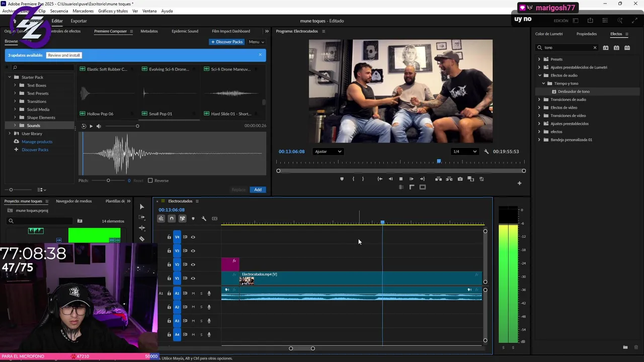Open the 1/4 playback resolution dropdown
644x362 pixels.
pos(464,151)
